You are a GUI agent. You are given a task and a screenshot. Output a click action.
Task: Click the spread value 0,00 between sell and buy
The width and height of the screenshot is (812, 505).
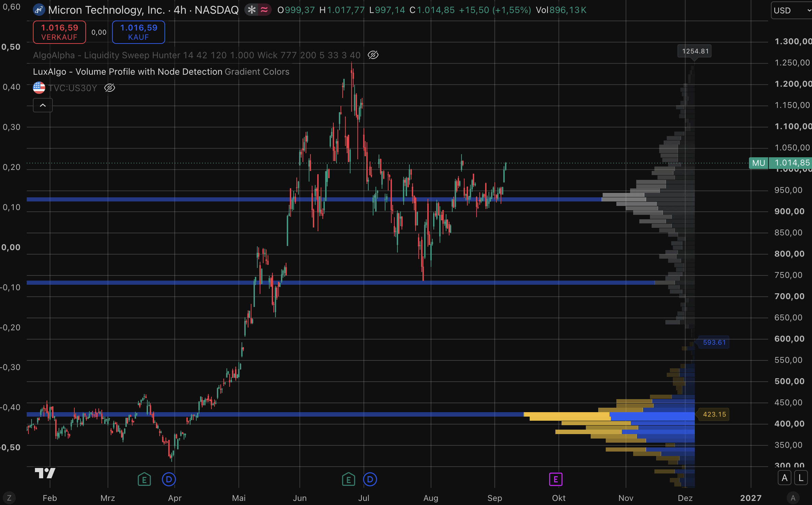coord(99,32)
